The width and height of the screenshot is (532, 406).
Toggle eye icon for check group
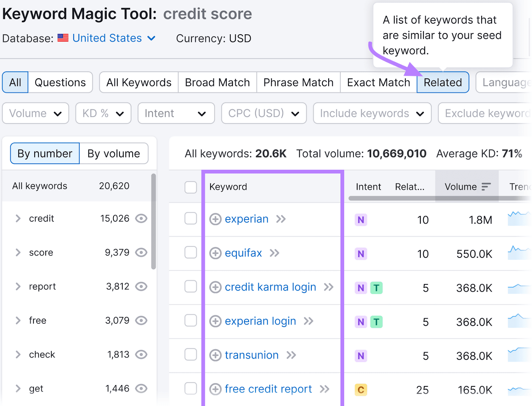[141, 355]
